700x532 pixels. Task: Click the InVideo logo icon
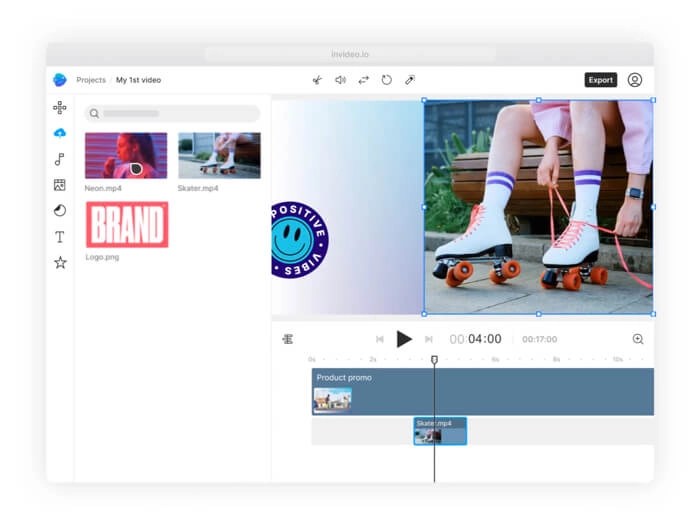(x=60, y=80)
